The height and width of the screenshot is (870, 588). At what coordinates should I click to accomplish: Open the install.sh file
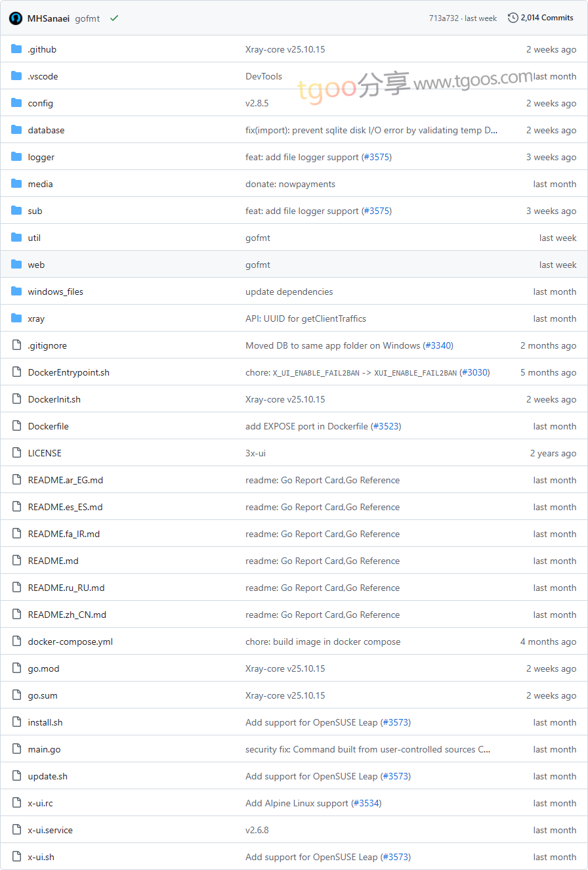(45, 722)
